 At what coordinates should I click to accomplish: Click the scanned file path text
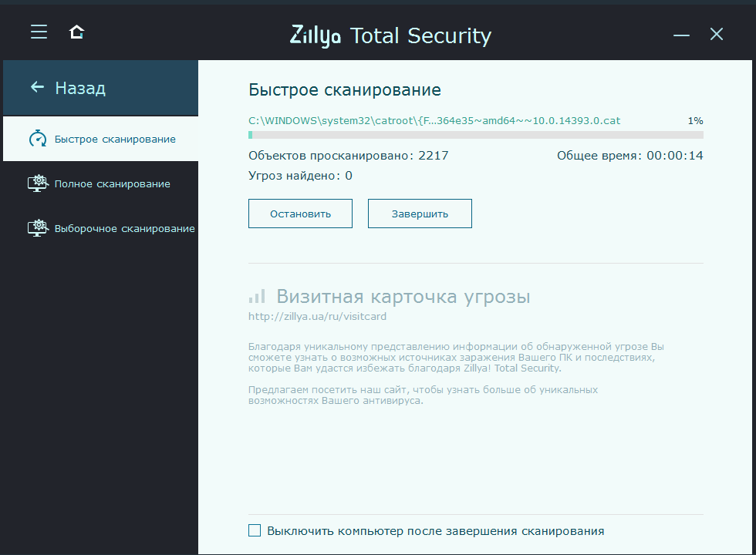(434, 121)
